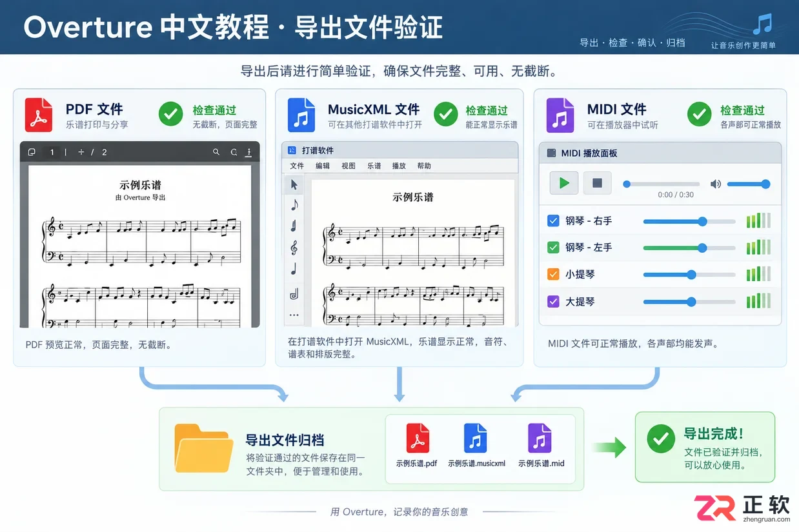Click the 由 Overture 导出 subtitle in the PDF
Image resolution: width=799 pixels, height=532 pixels.
coord(140,197)
